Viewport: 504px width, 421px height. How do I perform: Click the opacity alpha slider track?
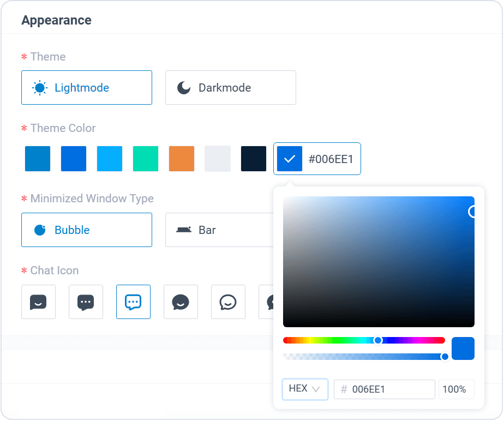pyautogui.click(x=364, y=357)
